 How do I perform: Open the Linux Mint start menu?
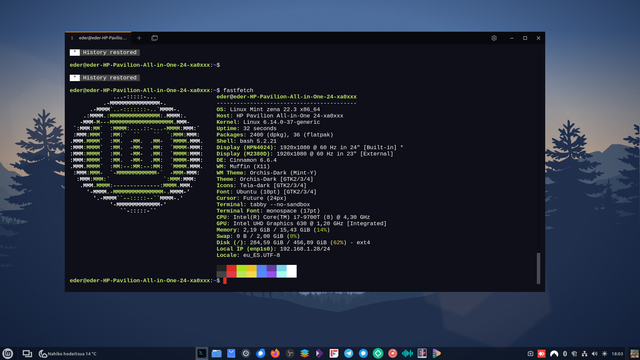(x=7, y=353)
